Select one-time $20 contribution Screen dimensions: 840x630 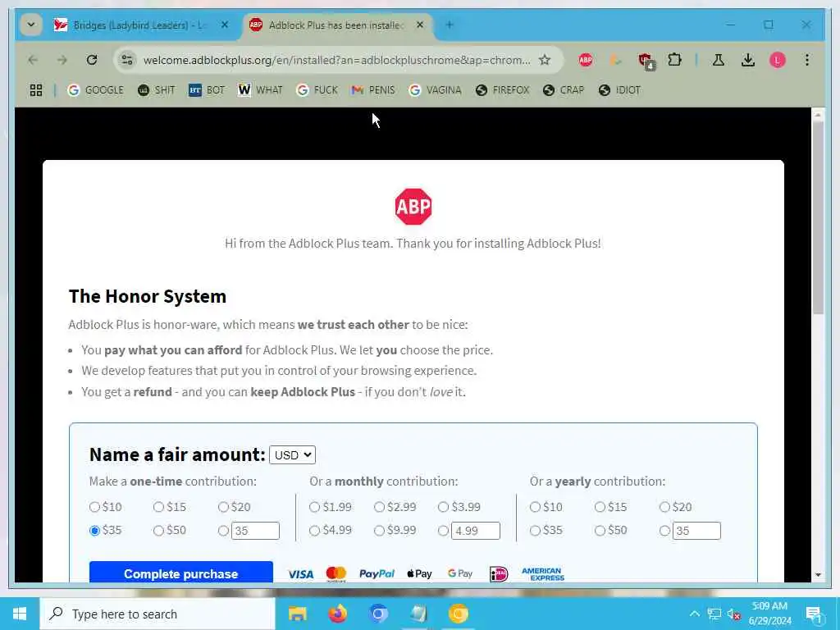tap(223, 507)
